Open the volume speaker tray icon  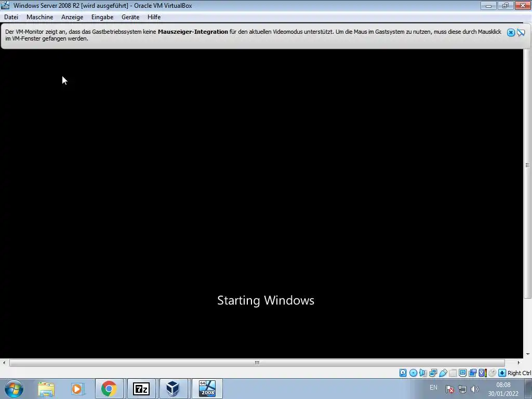[475, 389]
